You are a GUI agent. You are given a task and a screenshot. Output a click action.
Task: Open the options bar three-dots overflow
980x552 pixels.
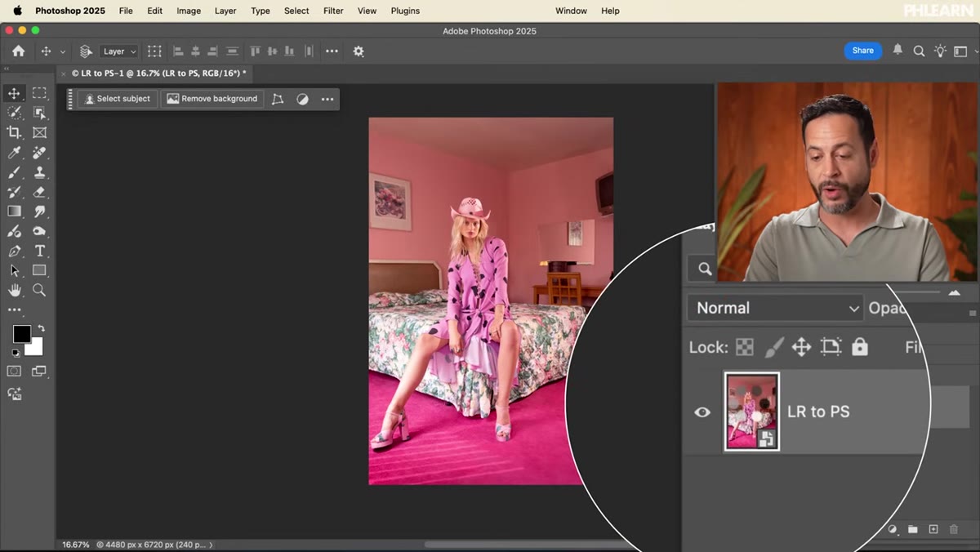[332, 51]
